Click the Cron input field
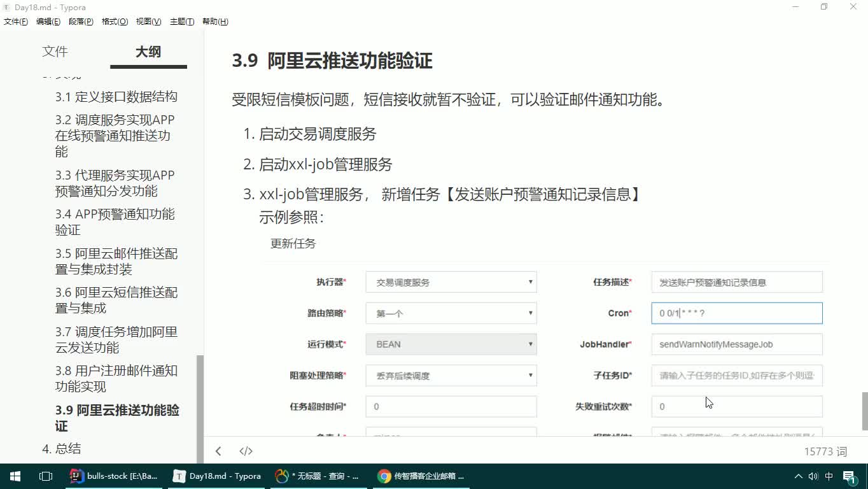Viewport: 868px width, 489px height. [737, 313]
